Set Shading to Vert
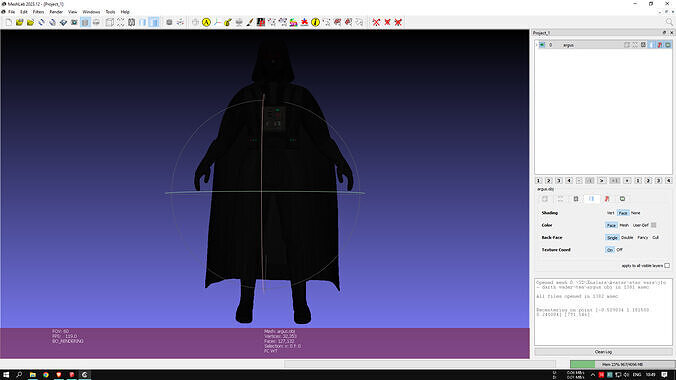The height and width of the screenshot is (380, 676). point(610,213)
